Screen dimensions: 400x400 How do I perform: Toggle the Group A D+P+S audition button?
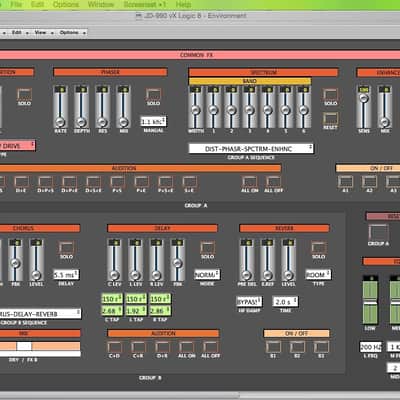(x=45, y=182)
